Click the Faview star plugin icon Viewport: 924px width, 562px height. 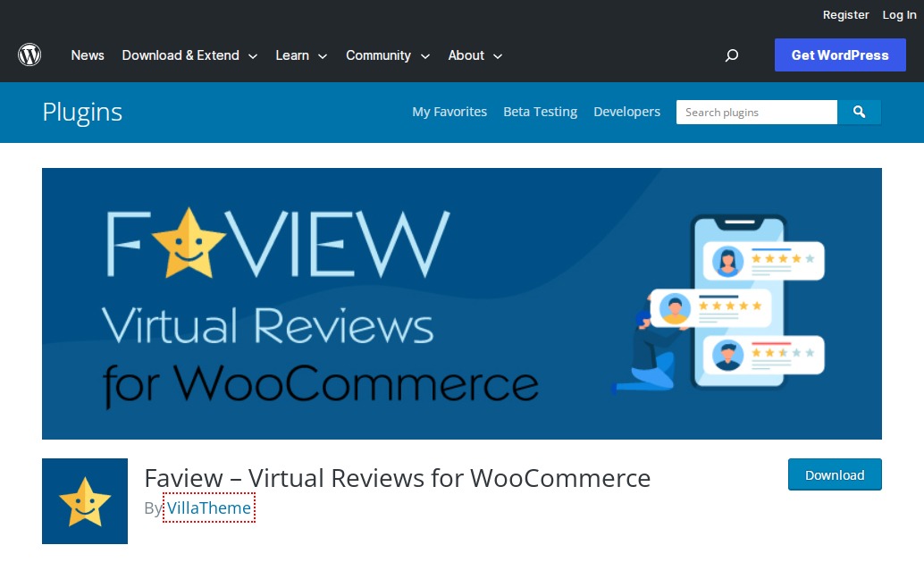pos(85,501)
